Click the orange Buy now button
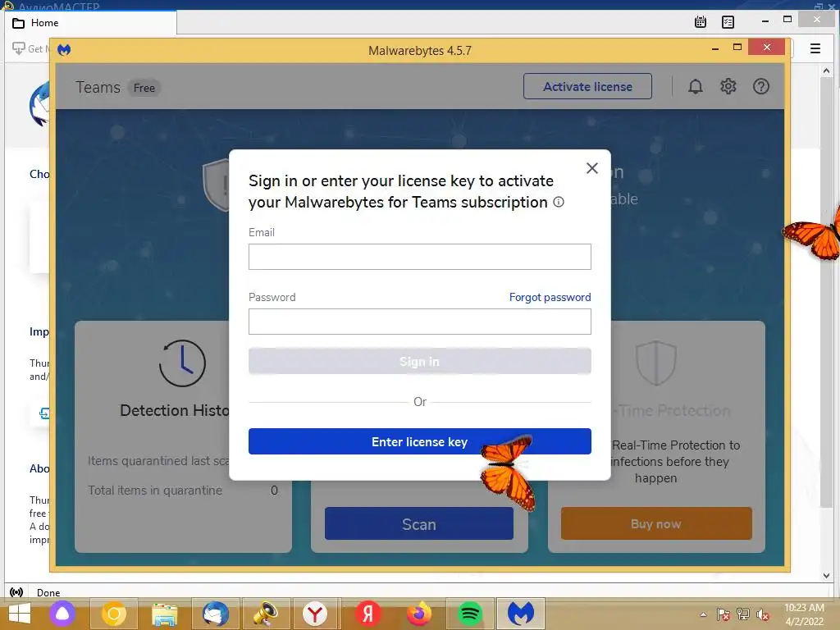The width and height of the screenshot is (840, 630). point(655,524)
